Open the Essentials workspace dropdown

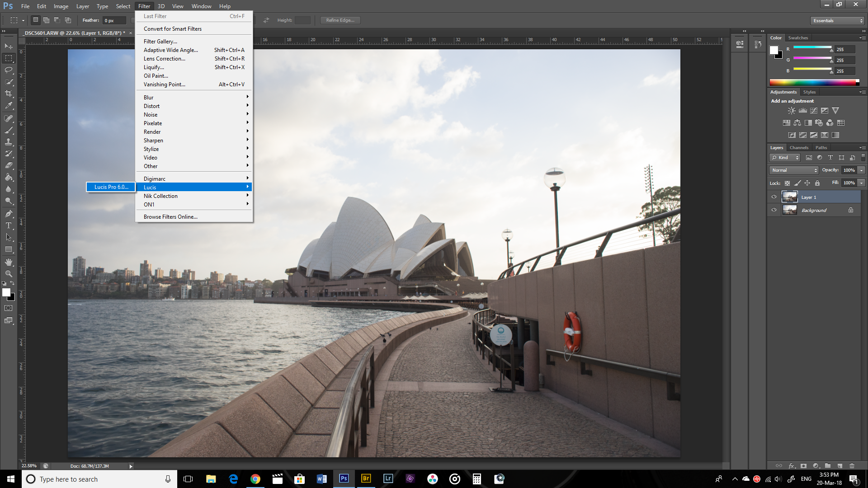pyautogui.click(x=838, y=21)
